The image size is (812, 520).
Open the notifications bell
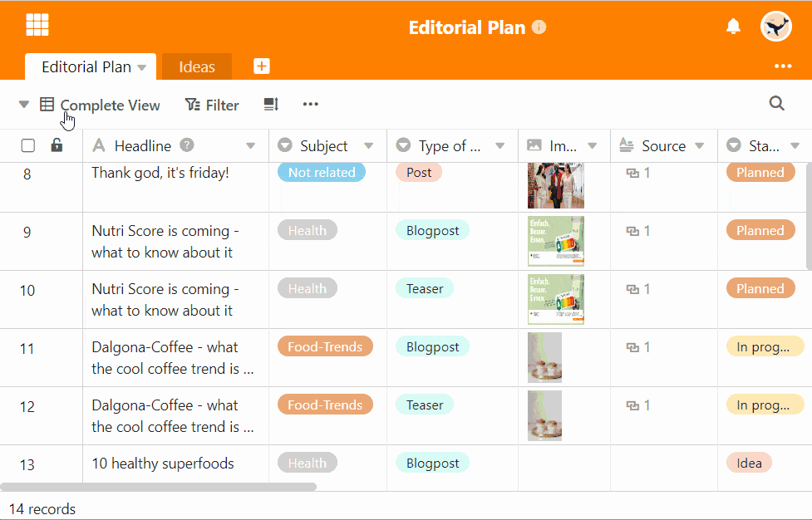click(733, 27)
